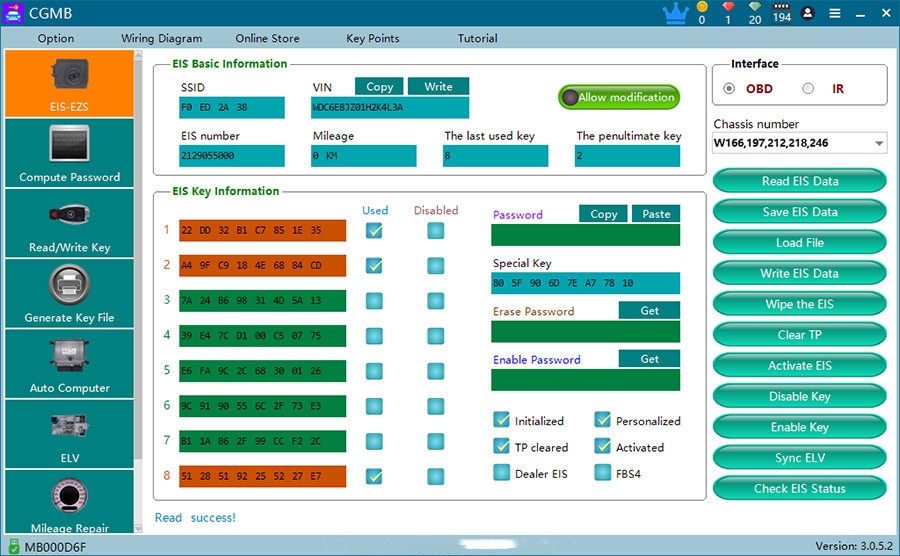The image size is (900, 556).
Task: Open the Tutorial menu
Action: [477, 38]
